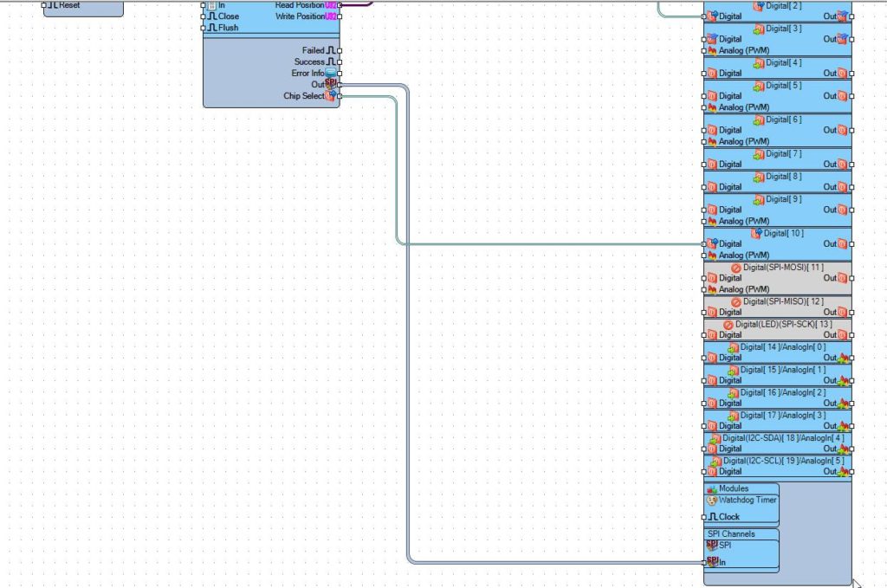This screenshot has height=588, width=887.
Task: Click the Digital(I2C-SDA)[ 18 ] Out pin
Action: (x=852, y=449)
